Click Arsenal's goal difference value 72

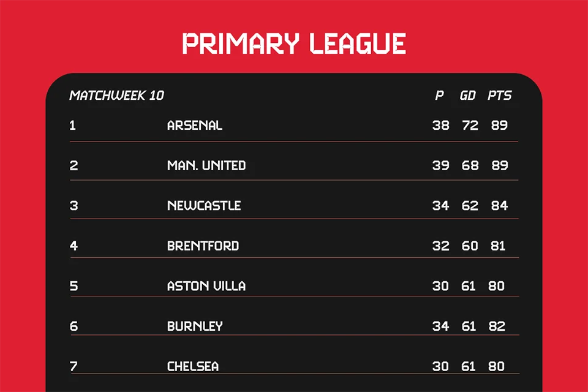[x=470, y=126]
